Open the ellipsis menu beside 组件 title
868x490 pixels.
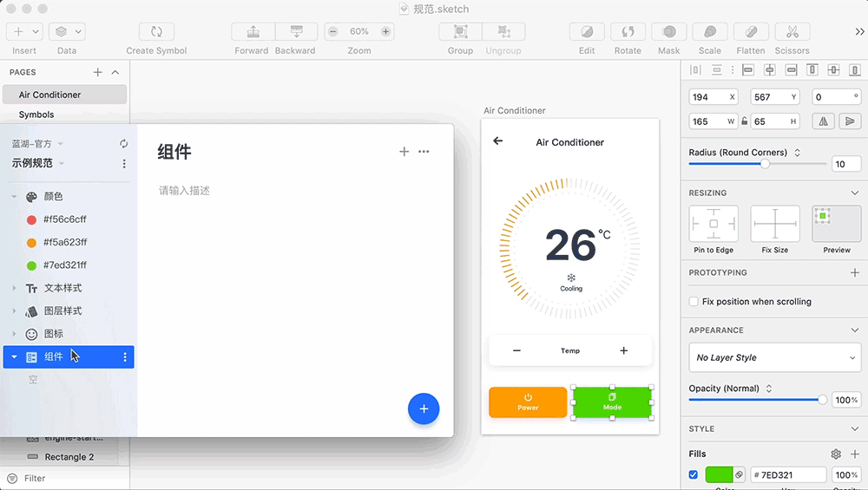[424, 152]
